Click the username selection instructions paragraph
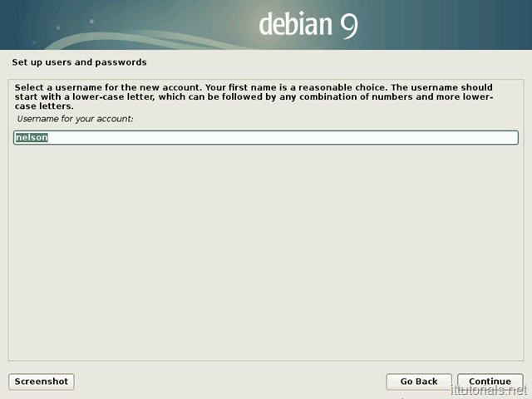532x399 pixels. [254, 96]
